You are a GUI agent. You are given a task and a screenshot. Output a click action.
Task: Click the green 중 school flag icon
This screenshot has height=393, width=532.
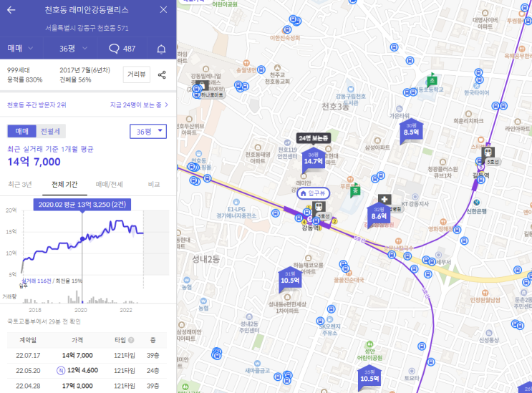pyautogui.click(x=355, y=190)
